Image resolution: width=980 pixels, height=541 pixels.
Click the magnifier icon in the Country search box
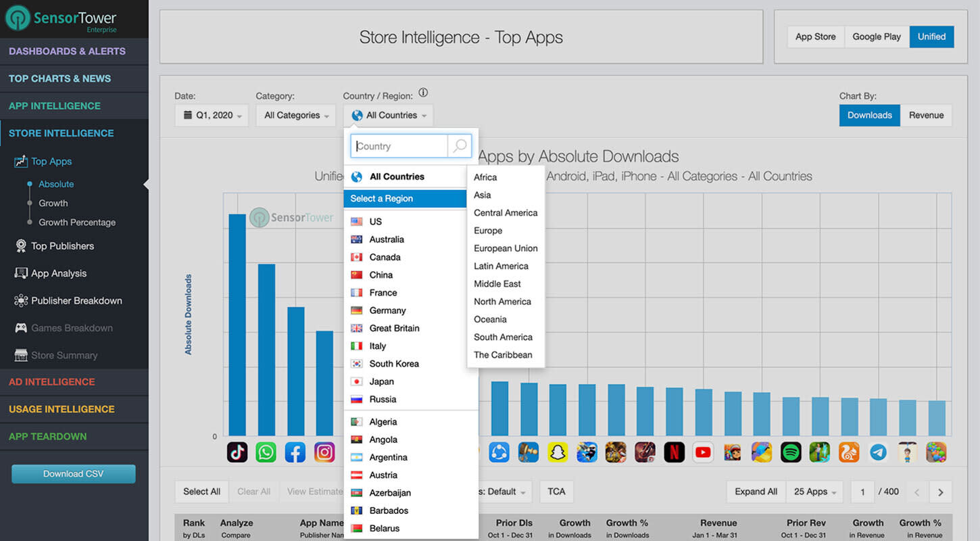[460, 146]
